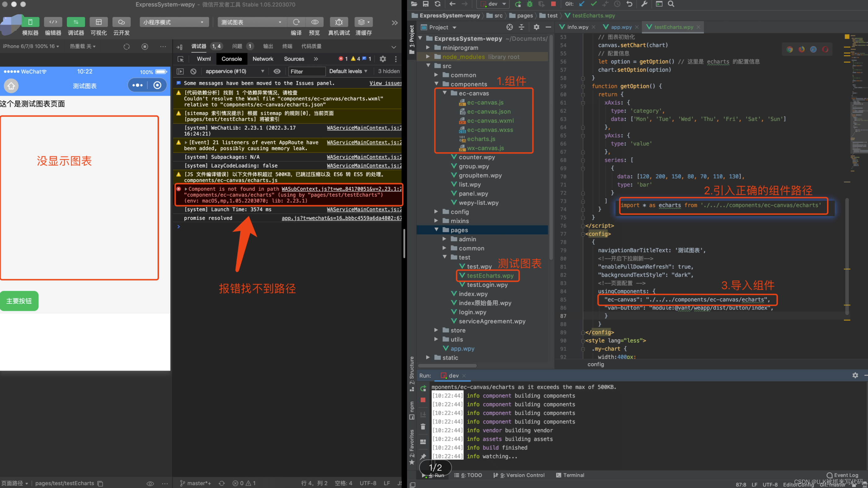Click the clear cache (清缓存) icon

click(364, 22)
